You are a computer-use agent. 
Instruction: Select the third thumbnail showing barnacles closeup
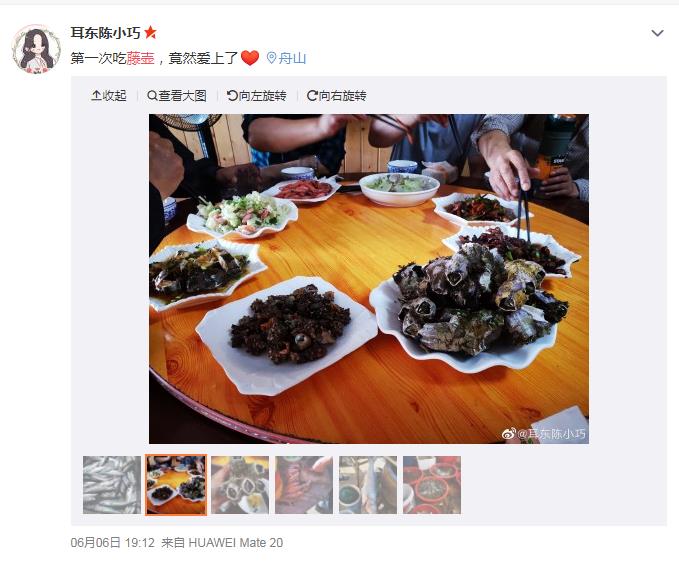pos(240,485)
